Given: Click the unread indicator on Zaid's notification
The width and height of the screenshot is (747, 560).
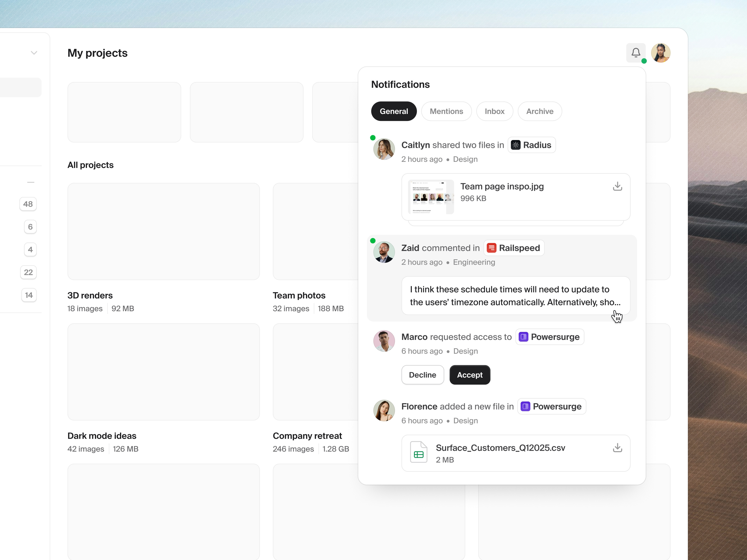Looking at the screenshot, I should pyautogui.click(x=373, y=240).
